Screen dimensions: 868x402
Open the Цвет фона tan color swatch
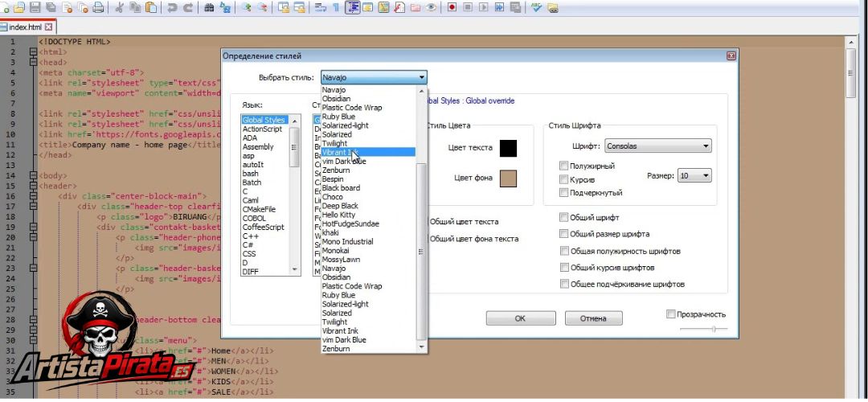pos(508,178)
